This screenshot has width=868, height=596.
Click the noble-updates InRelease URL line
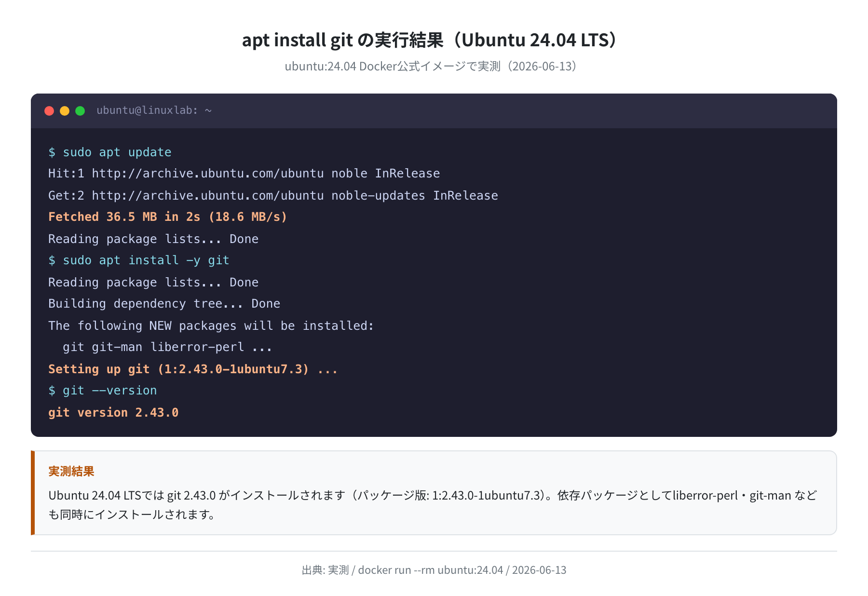273,196
